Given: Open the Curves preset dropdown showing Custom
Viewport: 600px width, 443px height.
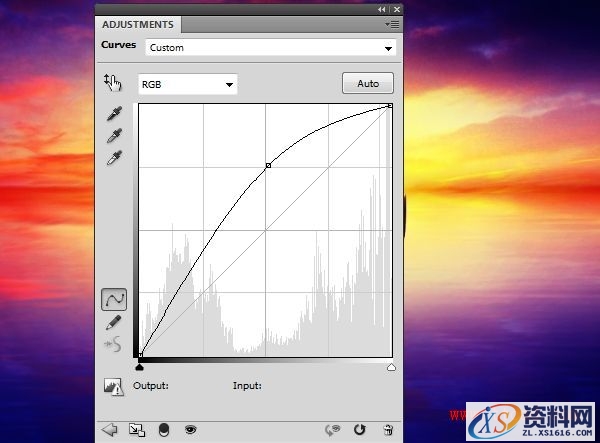Looking at the screenshot, I should click(x=270, y=47).
